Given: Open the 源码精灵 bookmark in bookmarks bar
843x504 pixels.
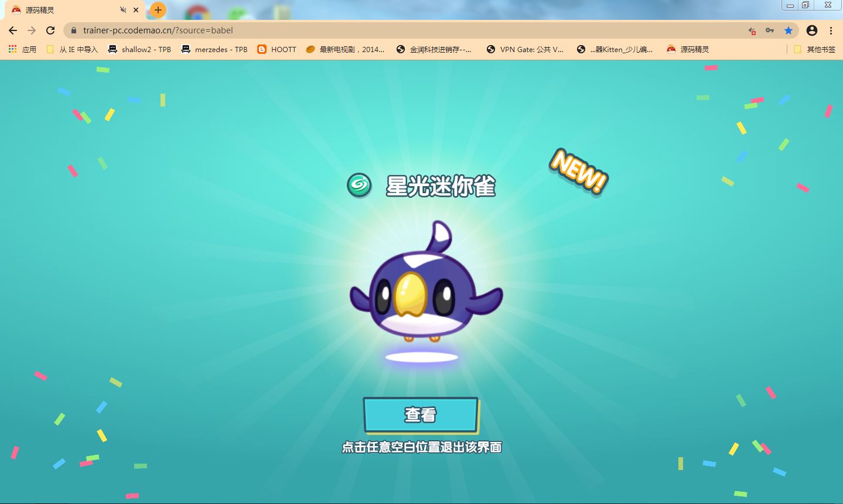Looking at the screenshot, I should 688,50.
